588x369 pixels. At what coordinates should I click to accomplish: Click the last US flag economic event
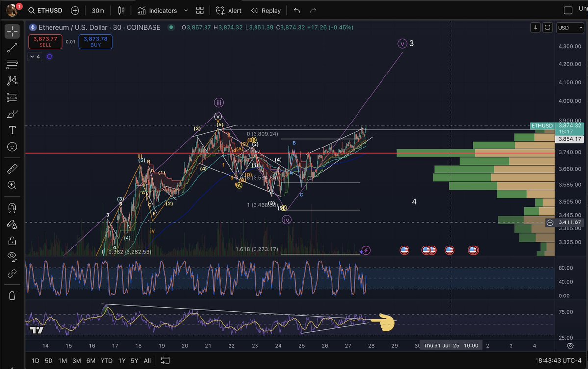point(473,250)
